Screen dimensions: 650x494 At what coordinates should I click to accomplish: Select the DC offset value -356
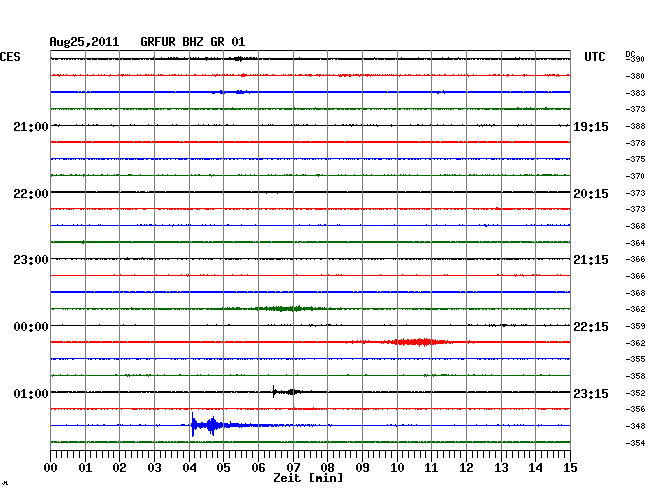[635, 409]
